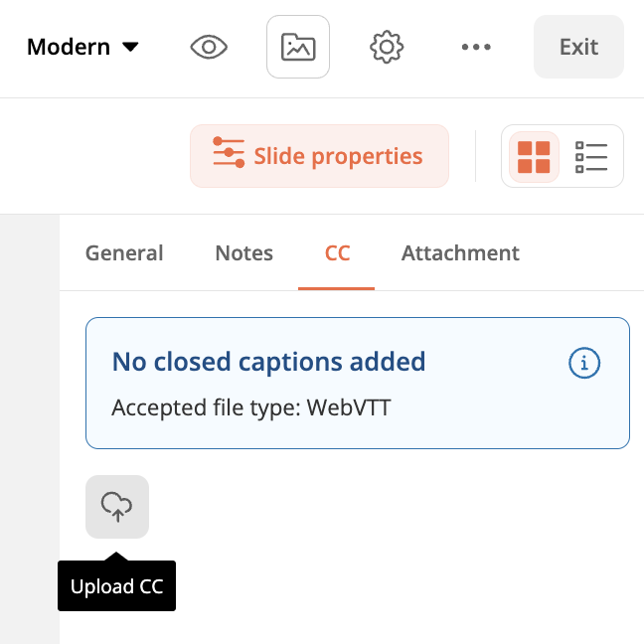
Task: Open the more options ellipsis menu
Action: 477,47
